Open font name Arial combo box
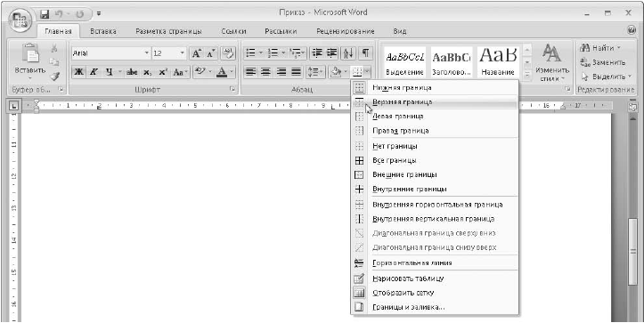Screen dimensions: 644x323 tap(110, 53)
